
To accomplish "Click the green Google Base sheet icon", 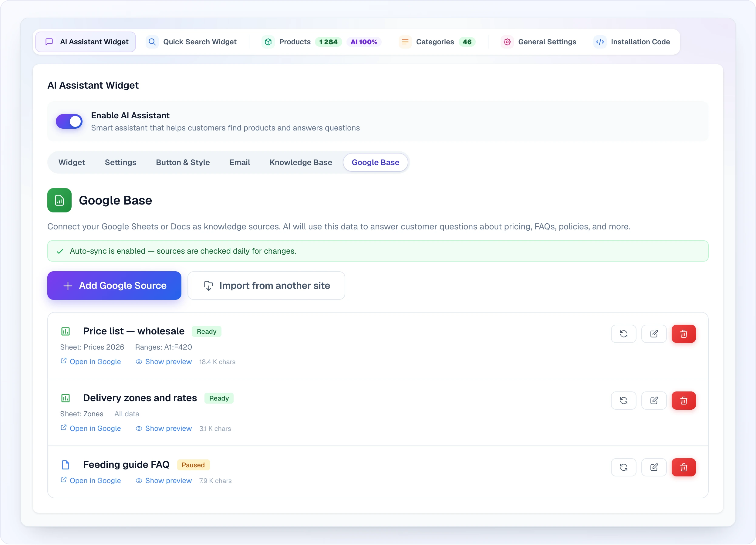I will (59, 200).
